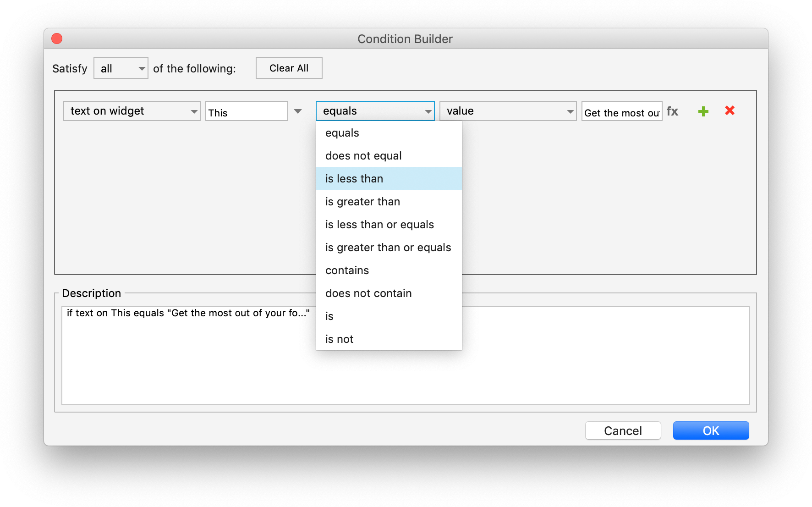Choose 'is less than or equals'
The width and height of the screenshot is (812, 507).
389,225
